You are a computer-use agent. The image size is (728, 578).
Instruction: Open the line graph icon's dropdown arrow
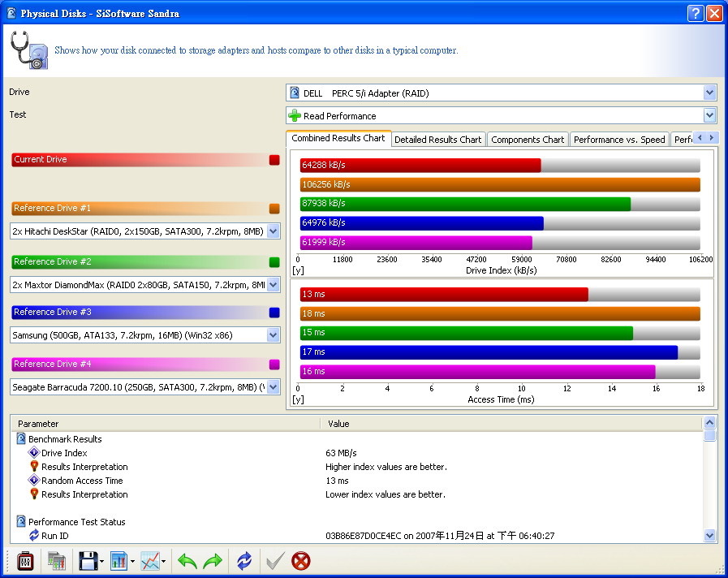[163, 561]
